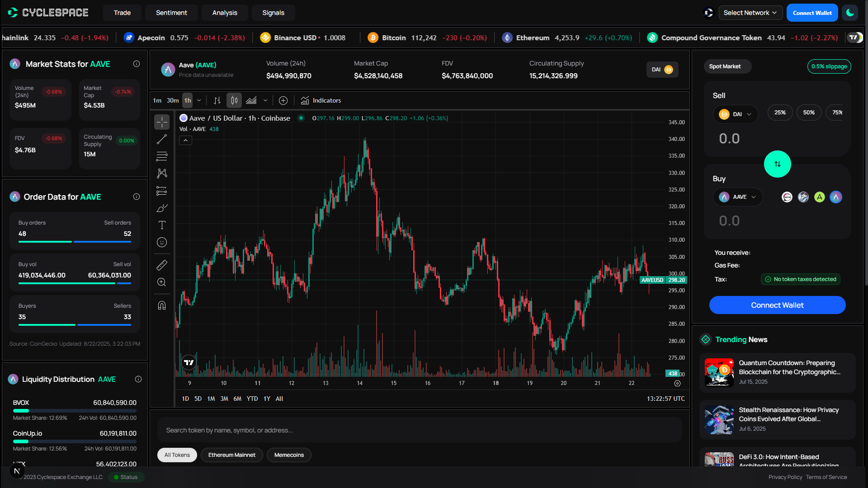Collapse the chart legend chevron
Viewport: 868px width, 488px height.
pos(185,141)
